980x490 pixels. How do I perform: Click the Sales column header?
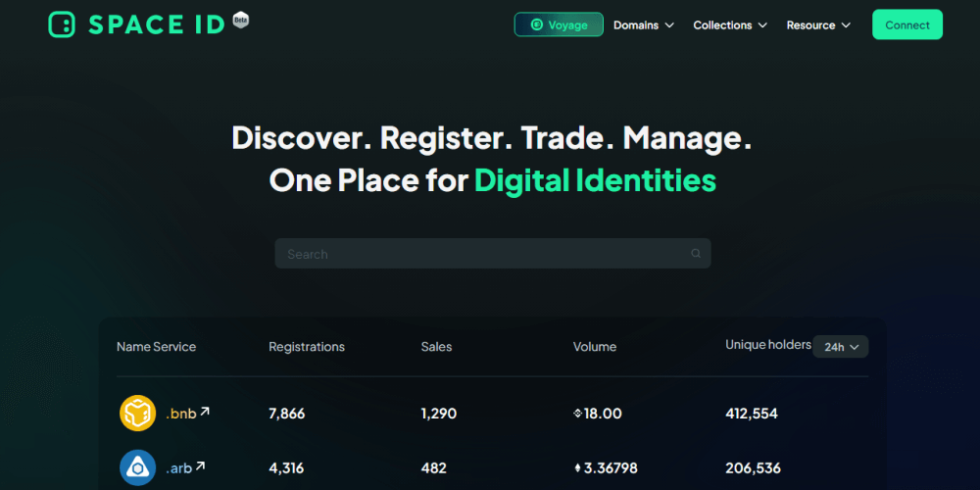coord(436,347)
